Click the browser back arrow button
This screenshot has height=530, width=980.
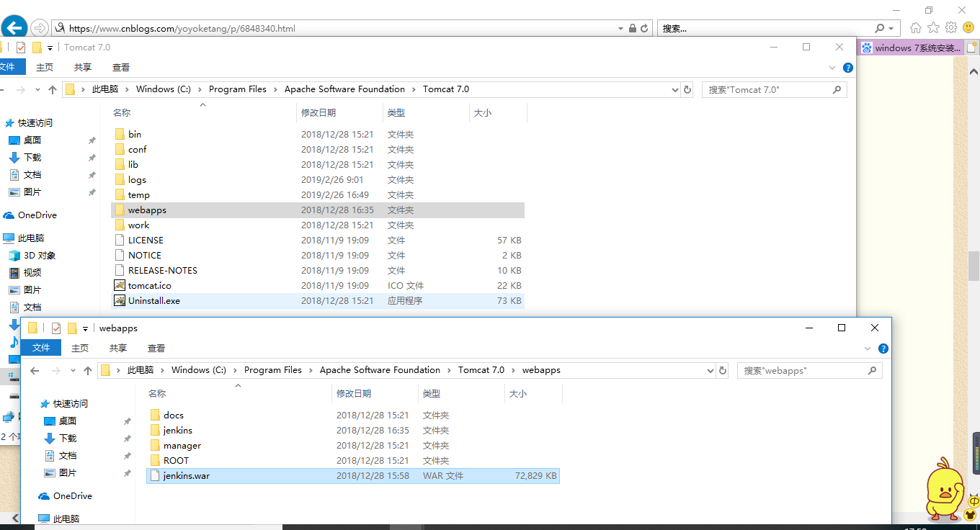(x=14, y=28)
